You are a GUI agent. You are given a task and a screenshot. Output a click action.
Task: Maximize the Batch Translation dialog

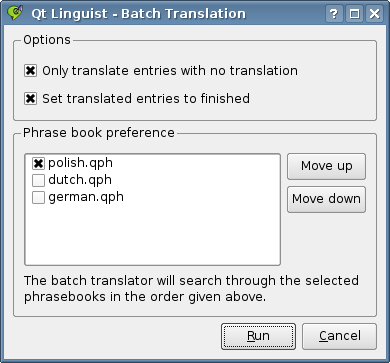(354, 14)
